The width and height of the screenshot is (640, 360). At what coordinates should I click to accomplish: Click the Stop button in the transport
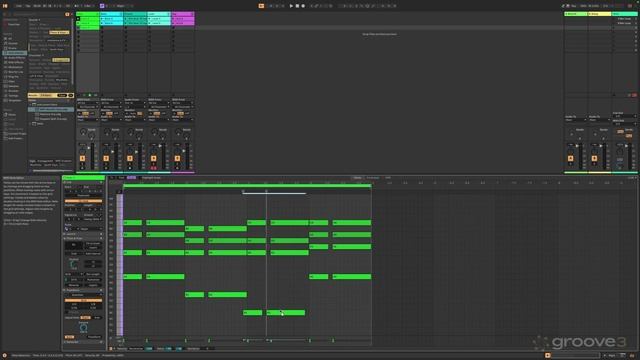click(x=297, y=6)
